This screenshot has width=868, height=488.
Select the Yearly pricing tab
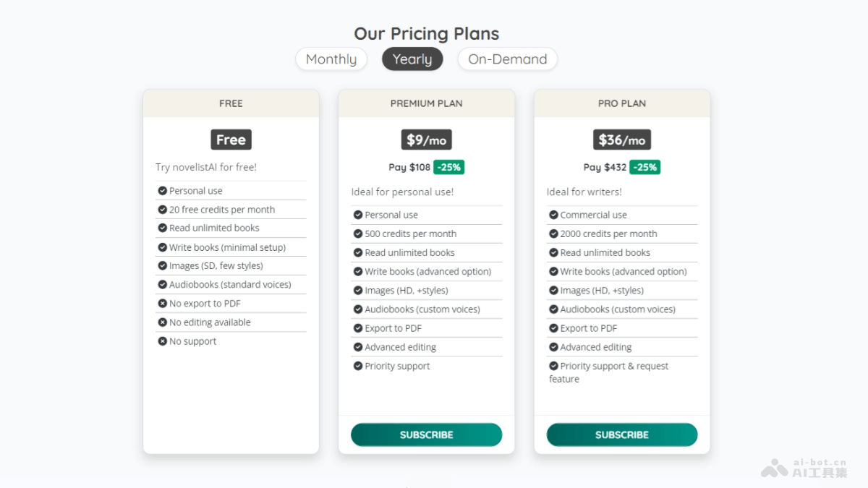point(412,59)
